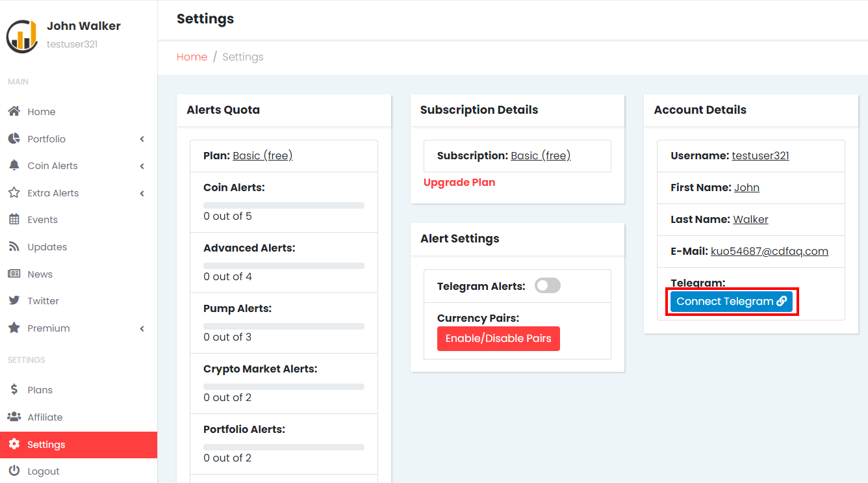Open Updates in the sidebar menu

79,246
